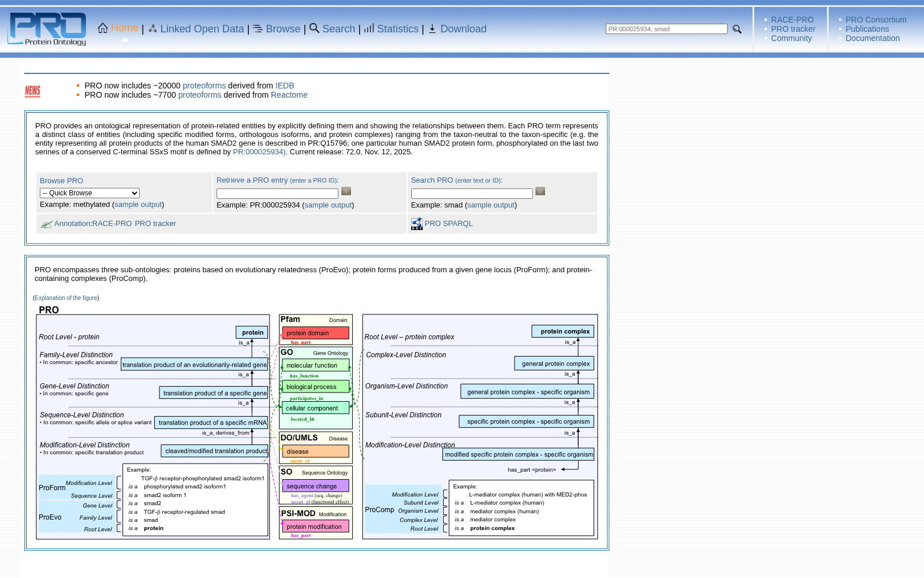This screenshot has height=578, width=924.
Task: Open the Documentation link
Action: [x=873, y=38]
